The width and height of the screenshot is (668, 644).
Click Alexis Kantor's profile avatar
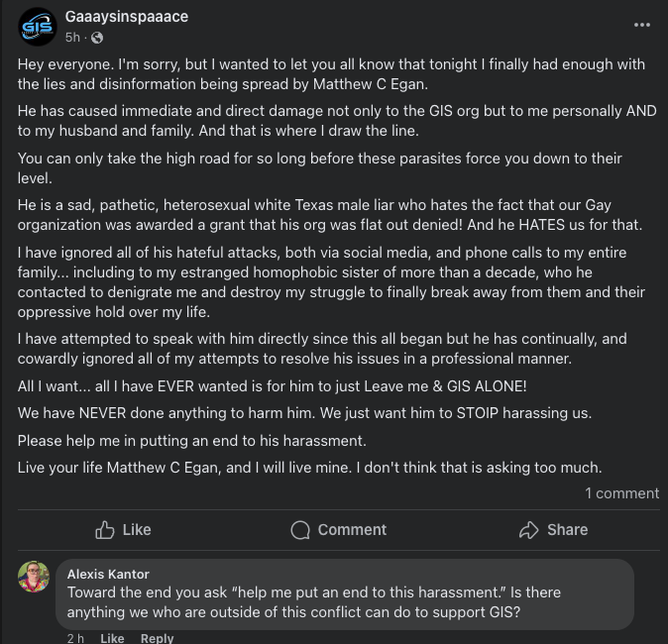coord(34,576)
